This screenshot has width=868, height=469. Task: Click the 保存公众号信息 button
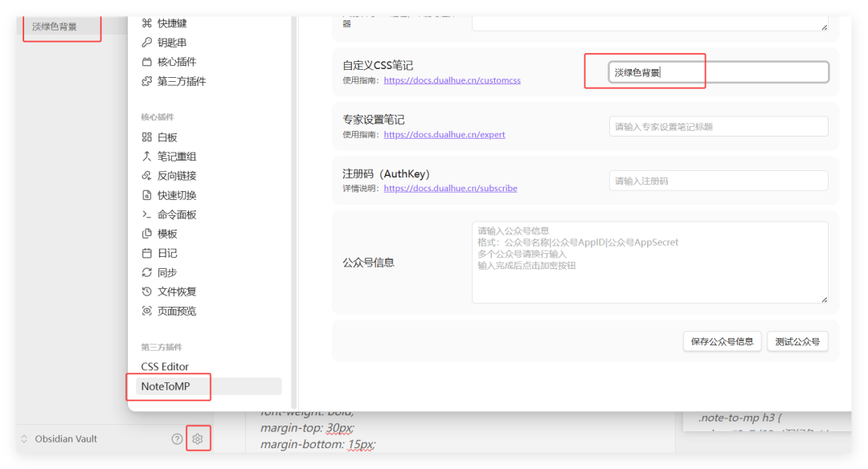tap(722, 341)
